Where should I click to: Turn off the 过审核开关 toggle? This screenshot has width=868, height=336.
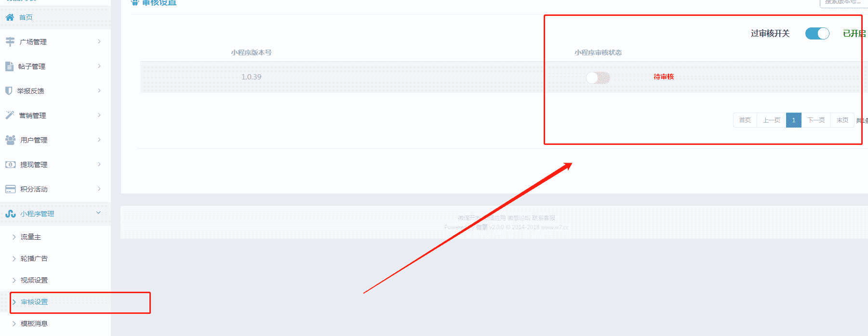817,33
